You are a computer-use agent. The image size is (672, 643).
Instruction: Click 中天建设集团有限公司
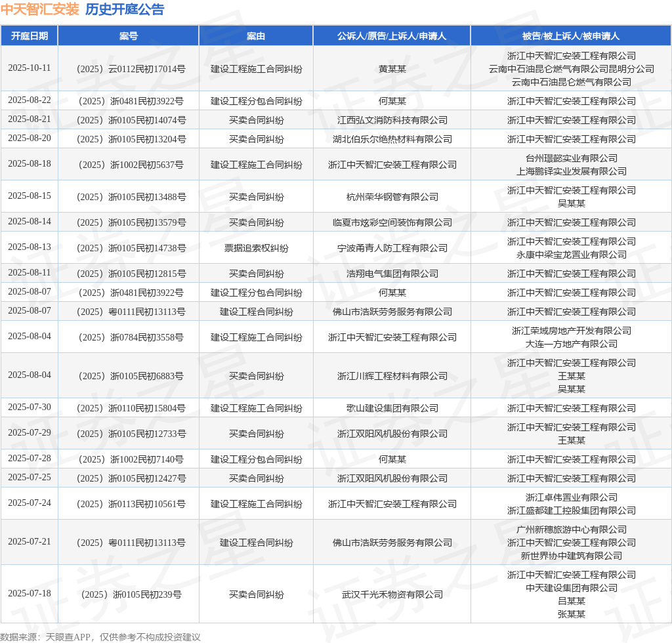point(572,588)
